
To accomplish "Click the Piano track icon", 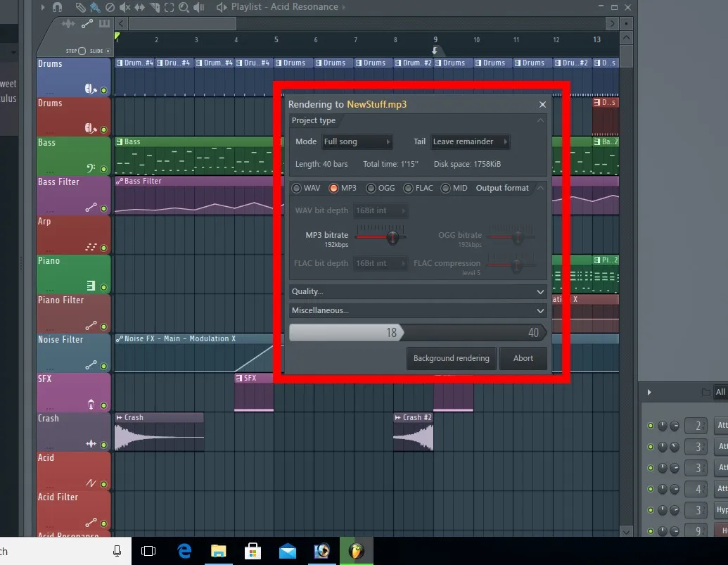I will tap(91, 286).
